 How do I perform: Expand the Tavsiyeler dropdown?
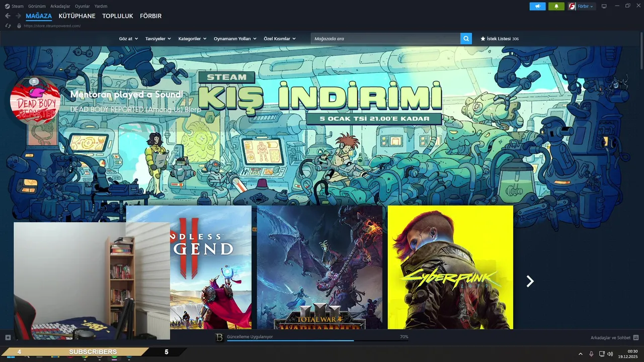click(x=158, y=39)
